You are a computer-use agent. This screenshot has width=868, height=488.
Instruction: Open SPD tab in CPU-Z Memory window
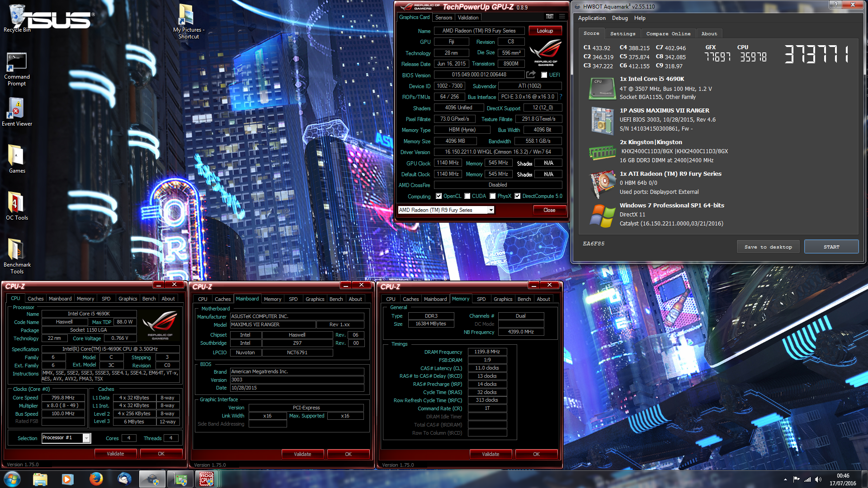coord(481,299)
